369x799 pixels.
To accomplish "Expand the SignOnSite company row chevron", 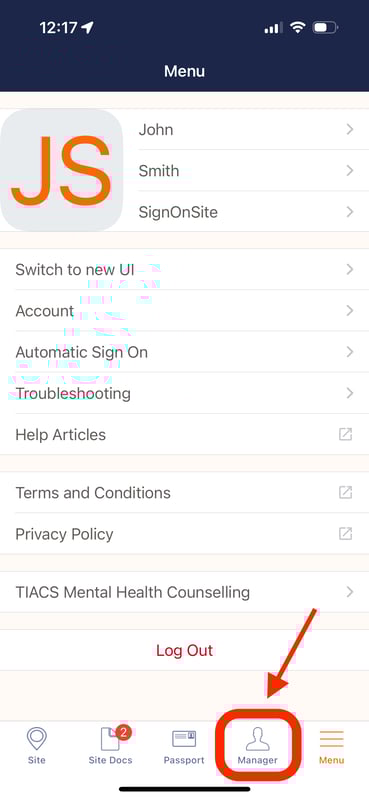I will 350,212.
